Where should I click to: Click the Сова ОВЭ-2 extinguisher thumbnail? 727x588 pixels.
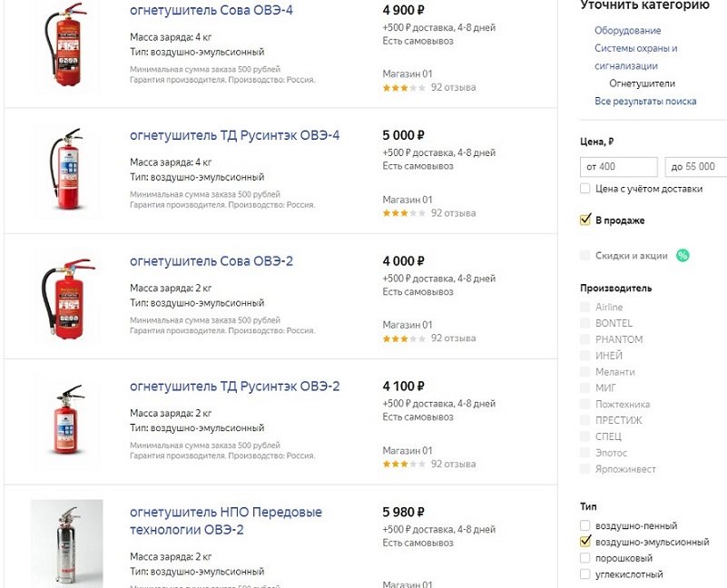pos(64,297)
